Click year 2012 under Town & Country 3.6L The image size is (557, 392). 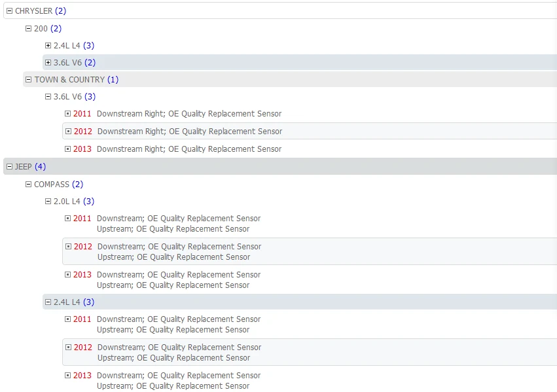(x=82, y=132)
